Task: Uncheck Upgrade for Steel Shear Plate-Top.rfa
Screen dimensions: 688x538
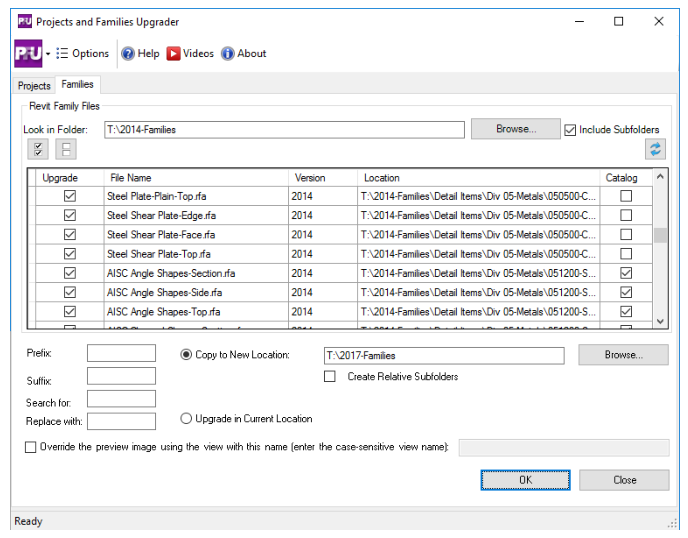Action: tap(70, 254)
